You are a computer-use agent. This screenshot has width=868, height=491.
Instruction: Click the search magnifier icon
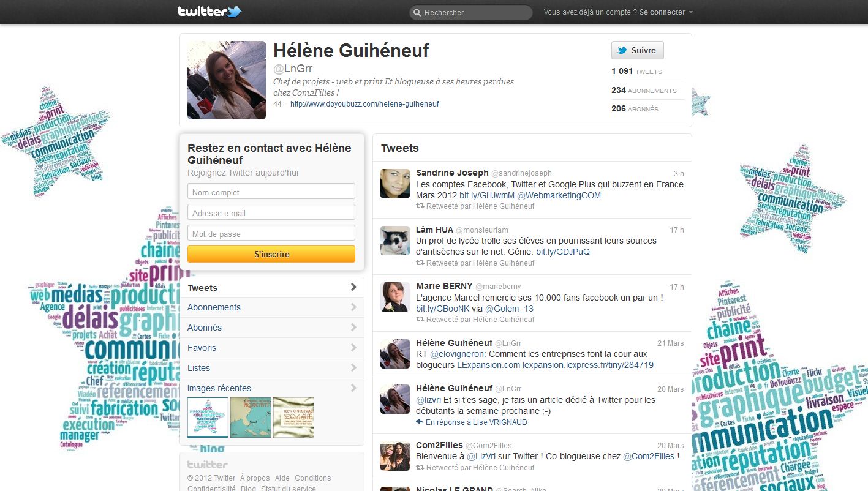coord(417,12)
